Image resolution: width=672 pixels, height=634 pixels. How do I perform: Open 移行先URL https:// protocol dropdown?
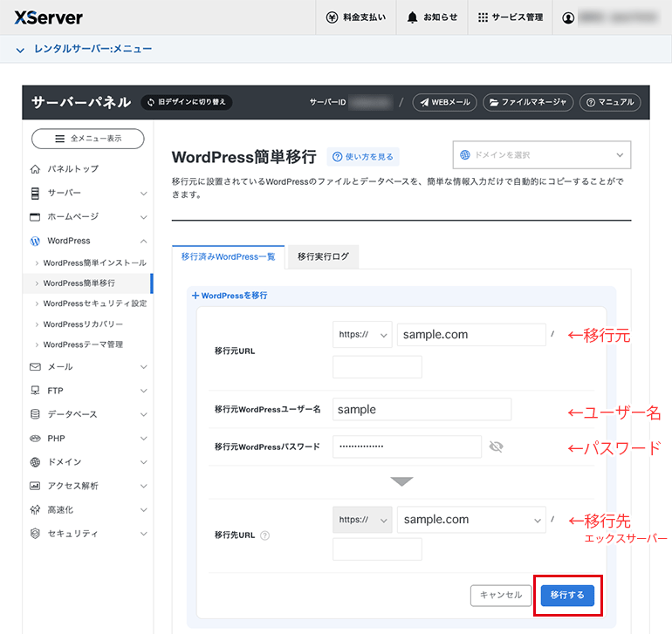pyautogui.click(x=362, y=520)
